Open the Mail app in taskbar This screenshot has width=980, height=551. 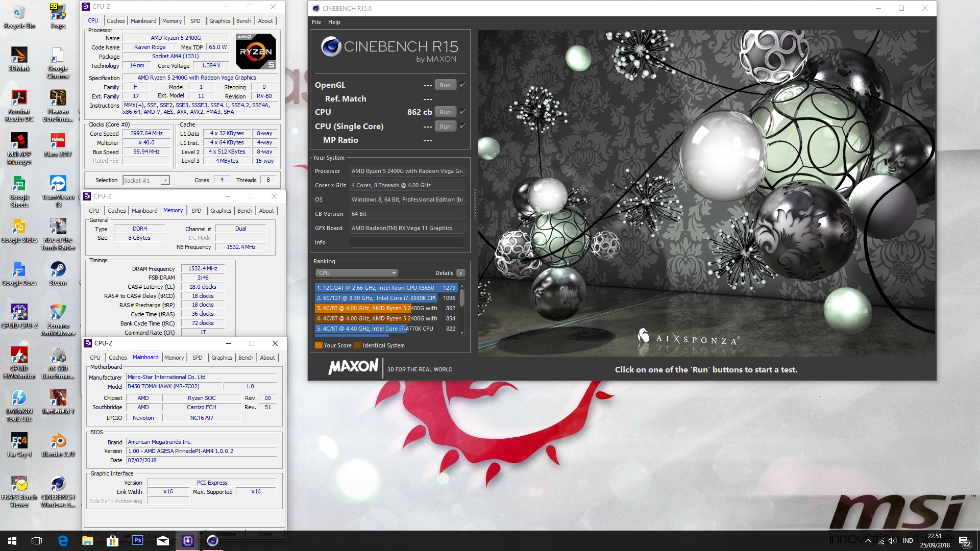tap(162, 540)
